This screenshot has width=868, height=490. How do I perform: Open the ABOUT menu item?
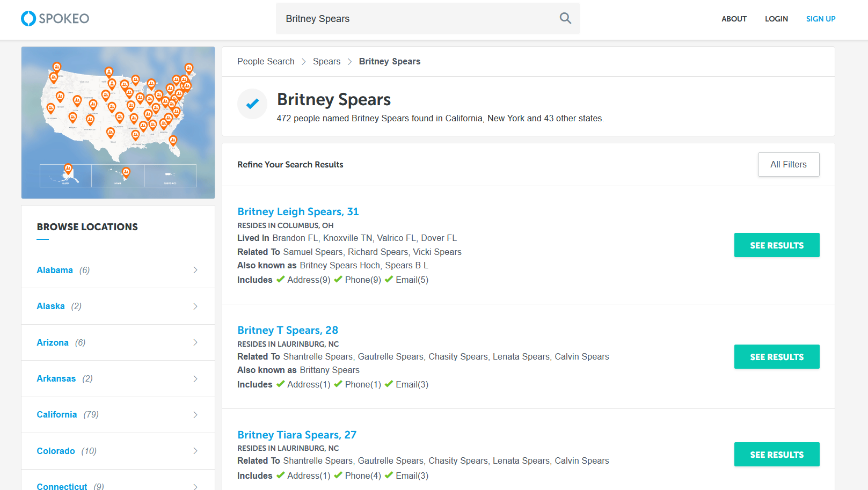[x=734, y=19]
